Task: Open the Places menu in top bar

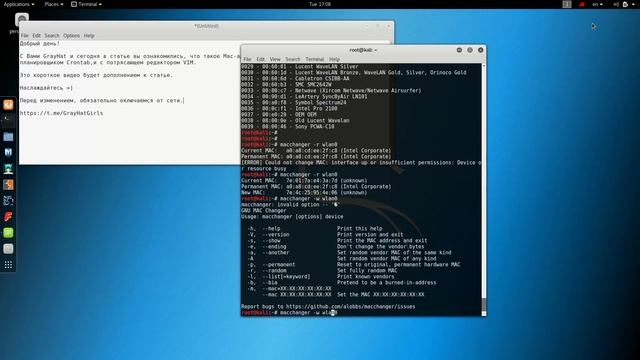Action: coord(54,4)
